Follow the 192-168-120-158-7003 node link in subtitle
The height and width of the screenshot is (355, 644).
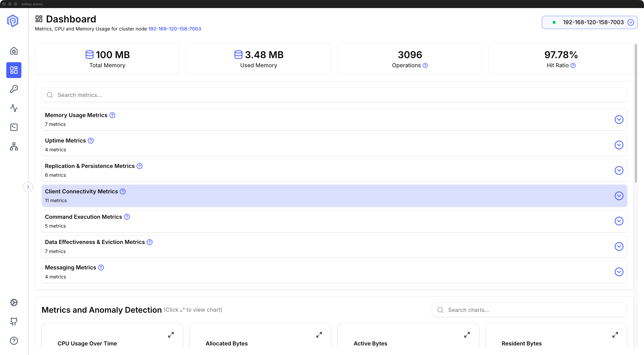pos(175,29)
